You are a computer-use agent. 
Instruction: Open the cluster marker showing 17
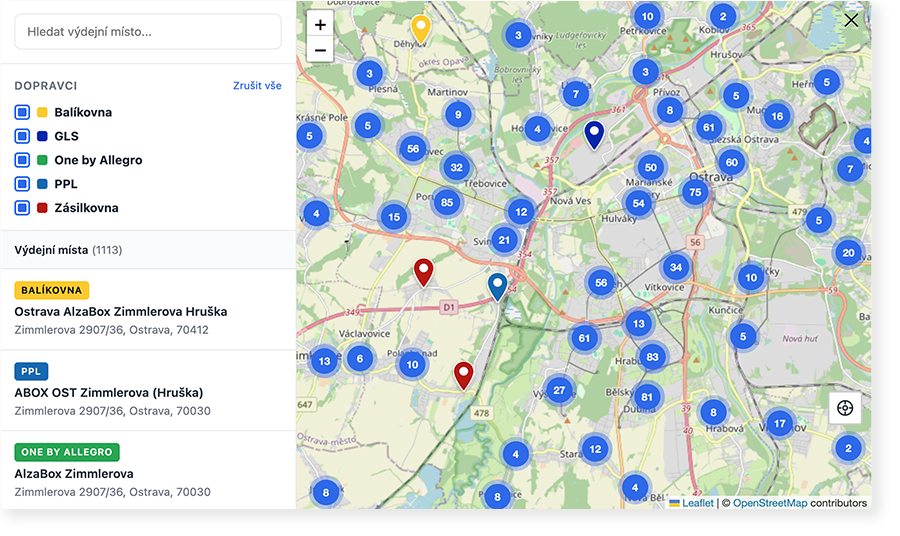(779, 424)
